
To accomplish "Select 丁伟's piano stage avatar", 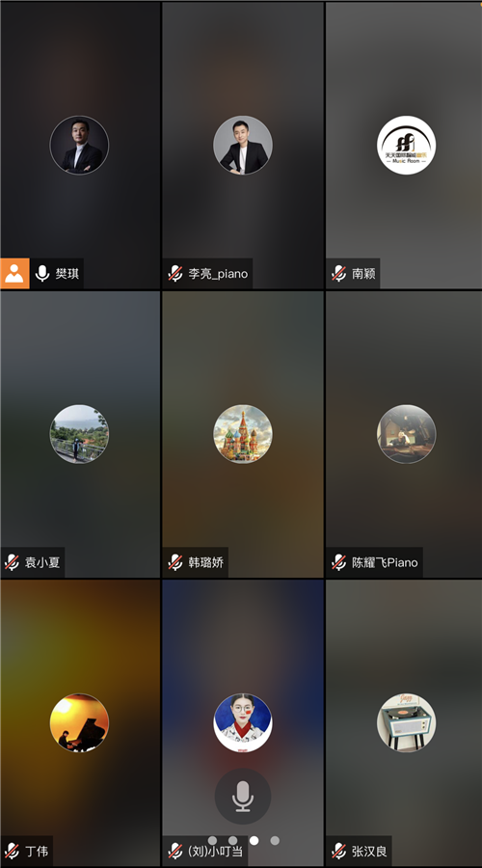I will [79, 723].
